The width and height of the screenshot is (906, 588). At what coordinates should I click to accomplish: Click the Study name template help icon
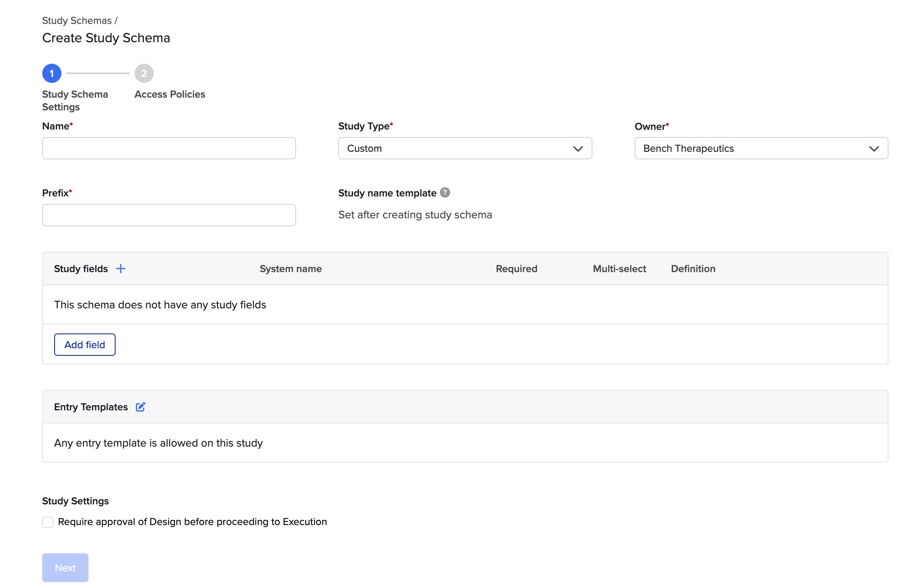click(445, 192)
